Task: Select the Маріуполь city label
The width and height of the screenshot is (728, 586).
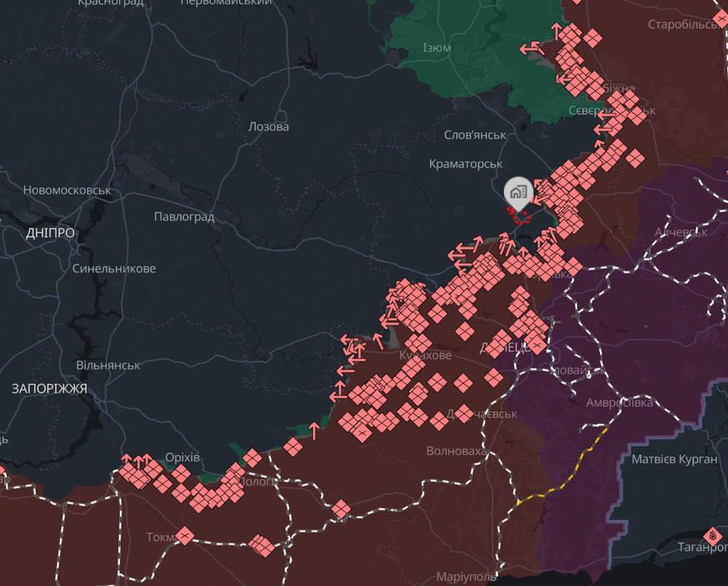Action: [x=466, y=577]
